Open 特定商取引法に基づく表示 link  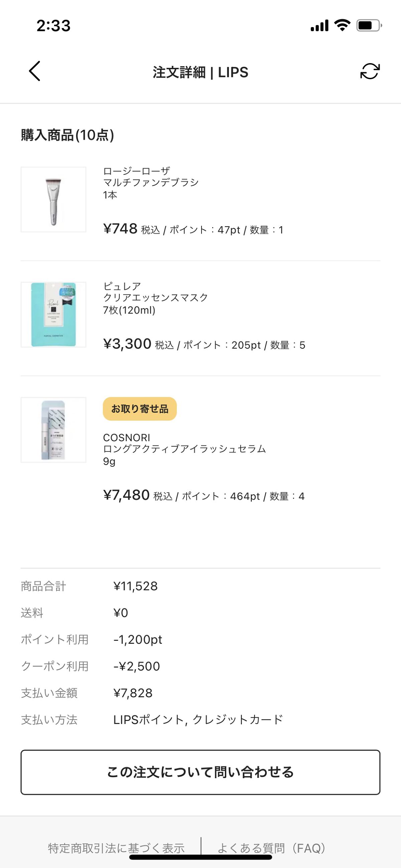tap(117, 848)
